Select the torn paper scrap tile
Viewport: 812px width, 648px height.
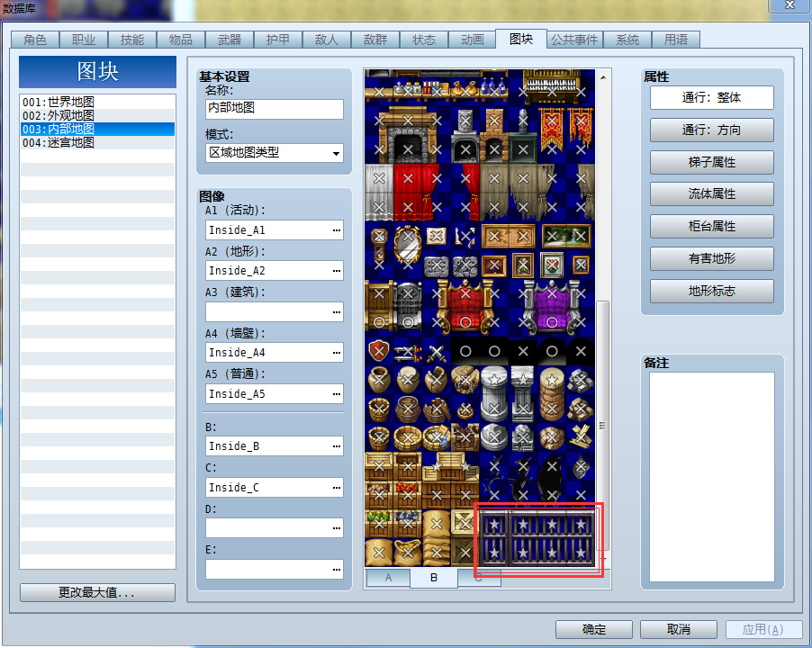pos(465,237)
